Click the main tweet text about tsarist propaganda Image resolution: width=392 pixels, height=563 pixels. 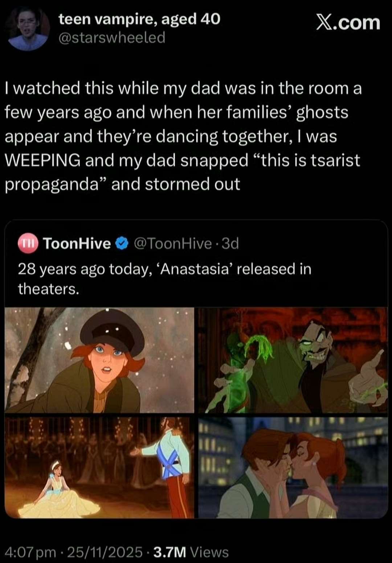(183, 136)
